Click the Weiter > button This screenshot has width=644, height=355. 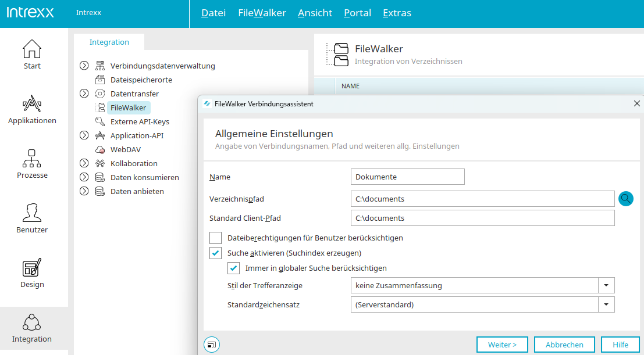pyautogui.click(x=502, y=345)
